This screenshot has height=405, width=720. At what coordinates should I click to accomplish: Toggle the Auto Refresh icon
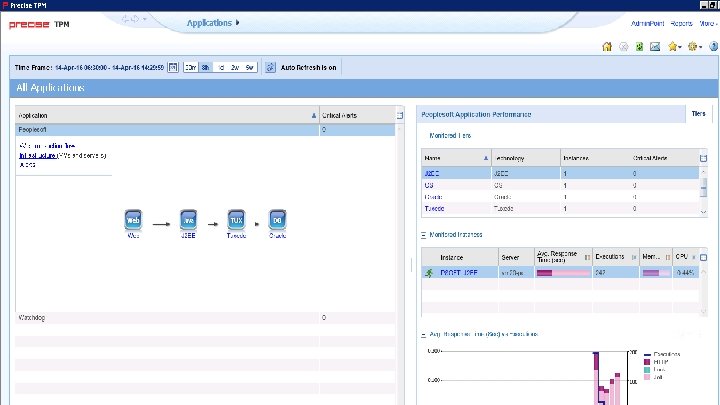[270, 68]
